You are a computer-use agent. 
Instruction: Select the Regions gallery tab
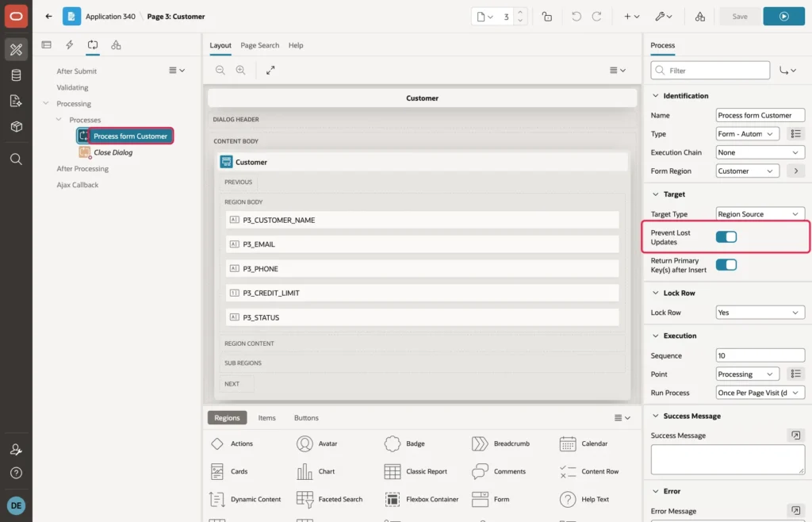click(227, 417)
